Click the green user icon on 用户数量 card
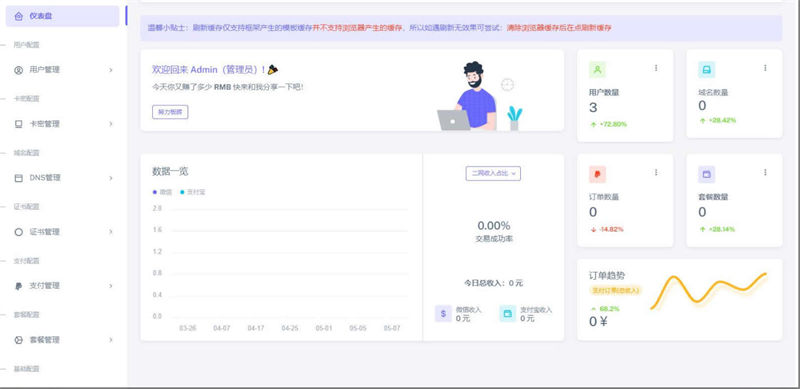Image resolution: width=800 pixels, height=389 pixels. coord(597,69)
